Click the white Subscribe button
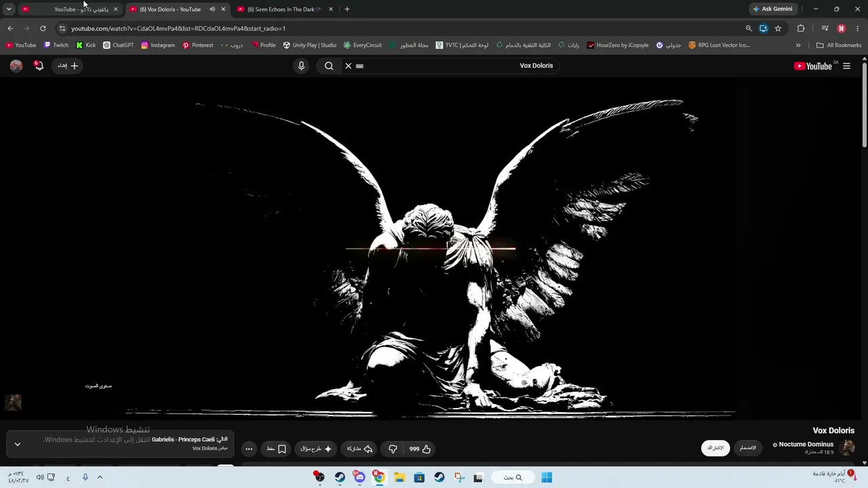868x488 pixels. (x=715, y=448)
